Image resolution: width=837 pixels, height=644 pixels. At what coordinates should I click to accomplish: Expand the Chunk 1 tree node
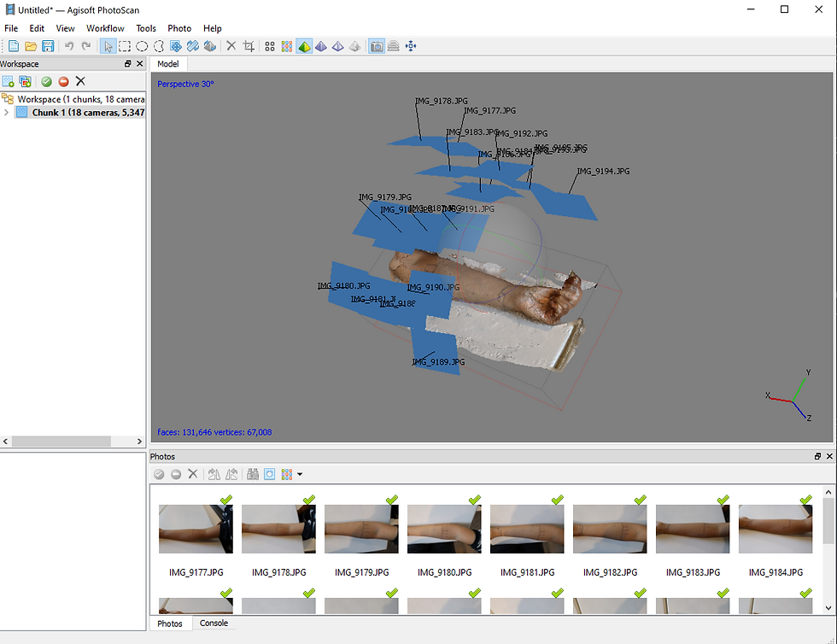[x=6, y=113]
